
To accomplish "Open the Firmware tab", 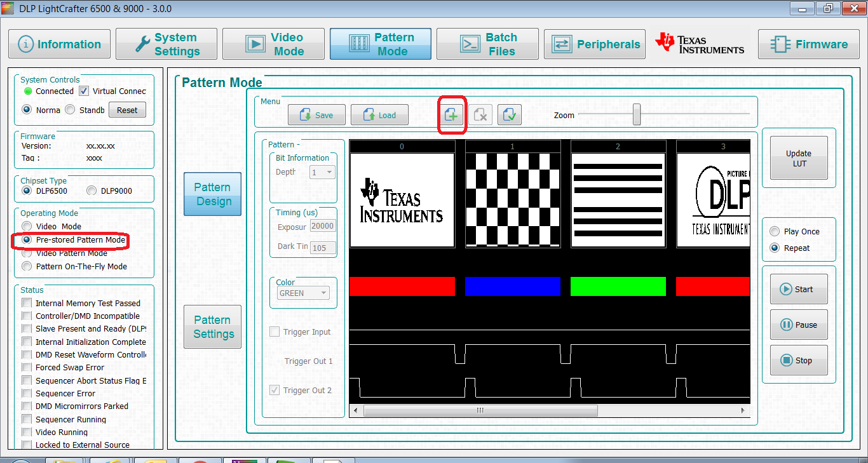I will [x=809, y=44].
